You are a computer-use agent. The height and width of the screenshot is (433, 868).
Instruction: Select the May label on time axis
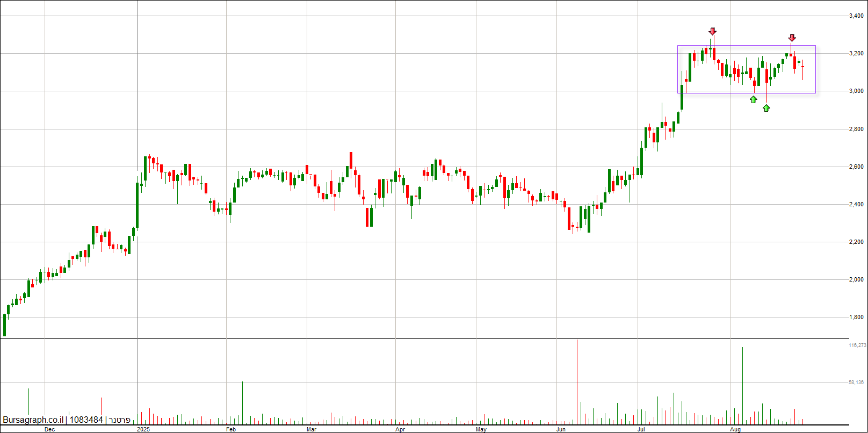tap(481, 429)
